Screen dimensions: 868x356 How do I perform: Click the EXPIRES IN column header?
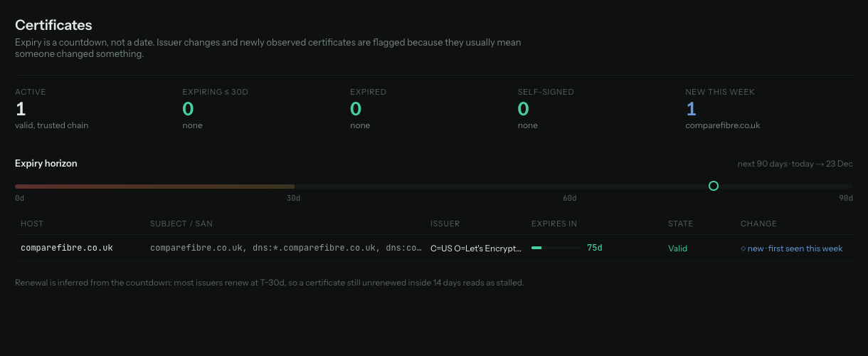coord(554,224)
